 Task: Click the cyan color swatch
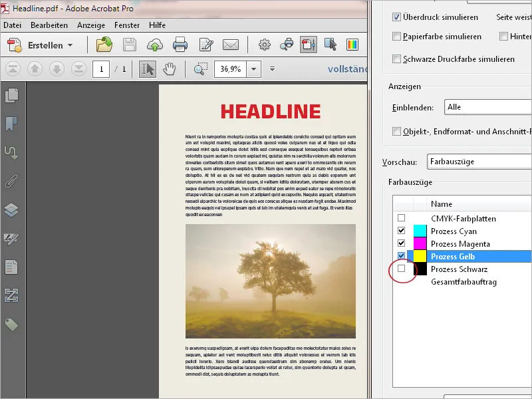420,231
